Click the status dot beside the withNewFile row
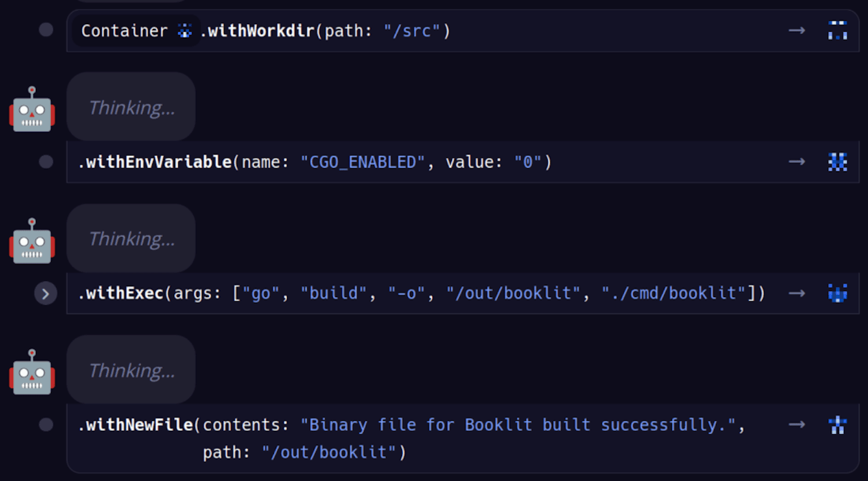The width and height of the screenshot is (868, 481). [46, 425]
